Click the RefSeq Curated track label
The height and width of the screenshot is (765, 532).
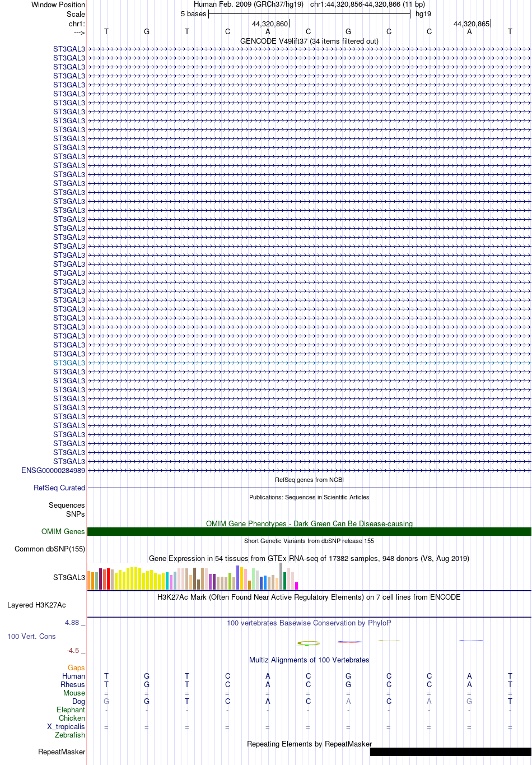point(59,488)
